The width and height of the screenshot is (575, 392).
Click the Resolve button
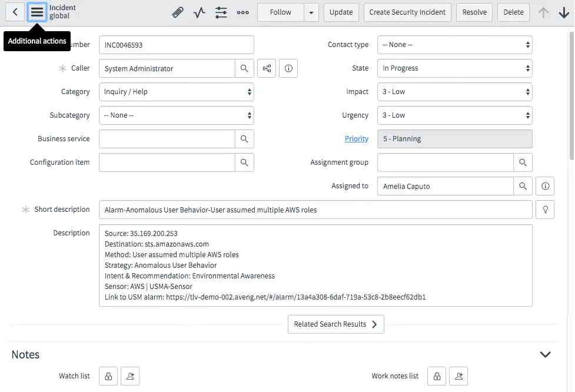474,12
